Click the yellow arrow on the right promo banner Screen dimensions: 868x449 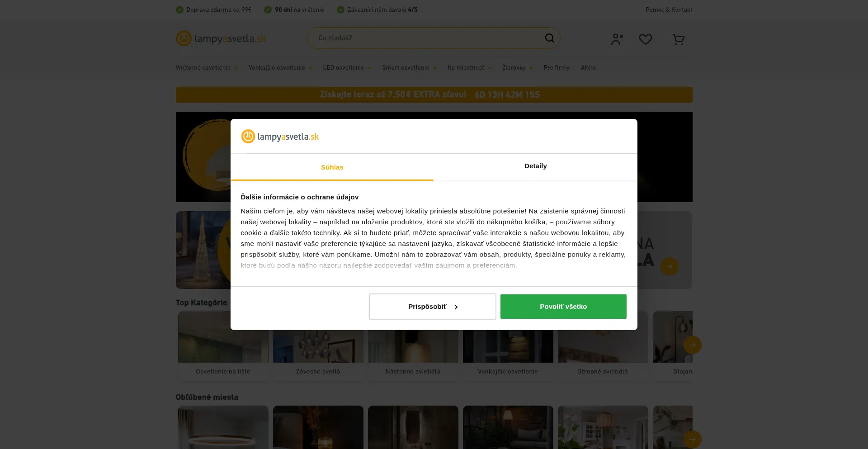tap(669, 266)
